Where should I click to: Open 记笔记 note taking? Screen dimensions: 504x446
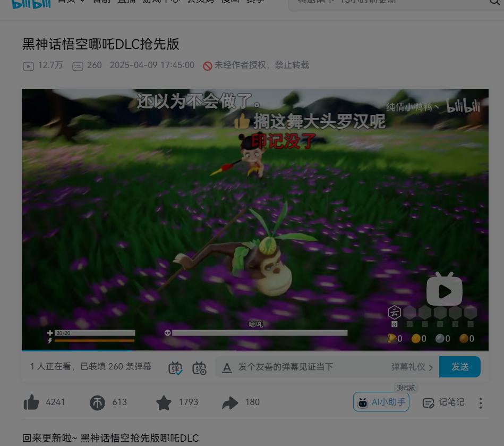point(443,402)
